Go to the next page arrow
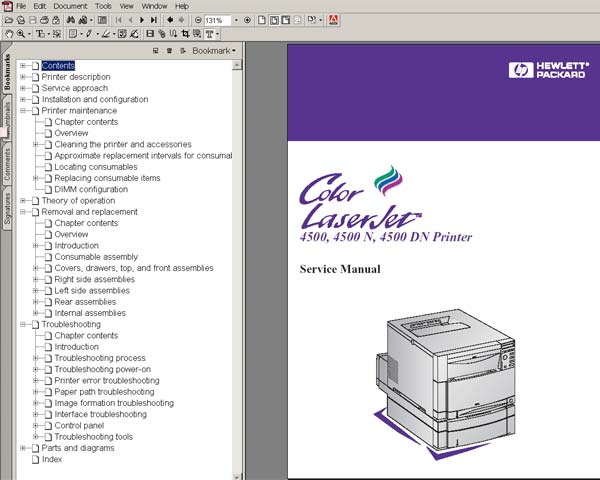This screenshot has height=480, width=600. (142, 20)
